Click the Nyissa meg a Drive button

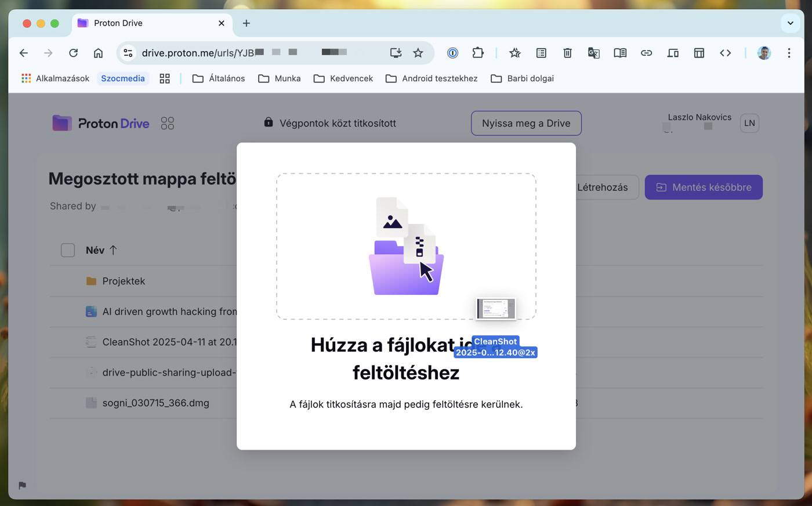(x=526, y=123)
